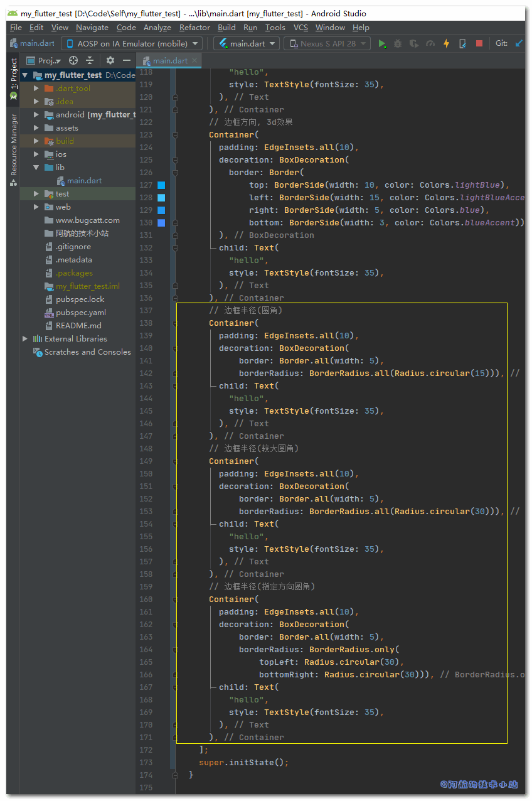532x801 pixels.
Task: Hide the Project panel with minus icon
Action: [x=127, y=60]
